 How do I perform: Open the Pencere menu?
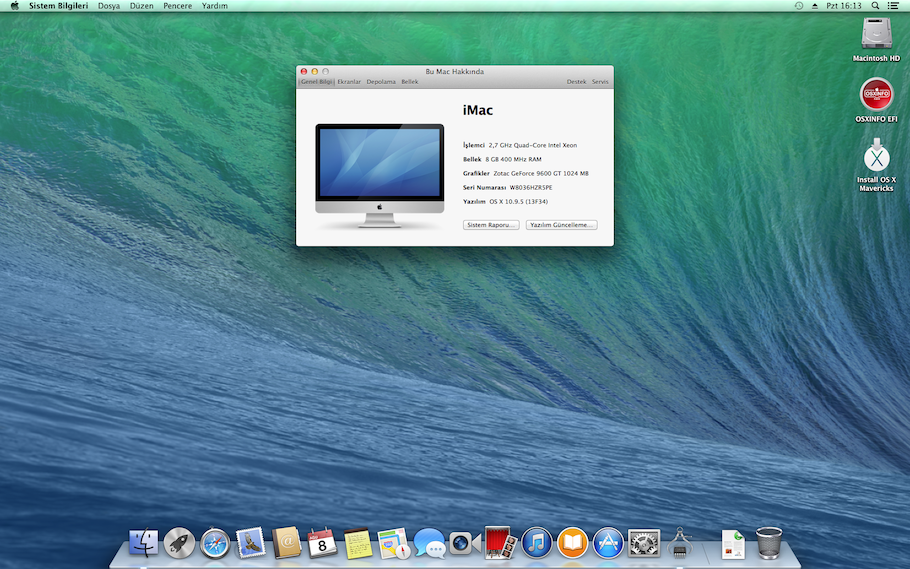pyautogui.click(x=177, y=6)
